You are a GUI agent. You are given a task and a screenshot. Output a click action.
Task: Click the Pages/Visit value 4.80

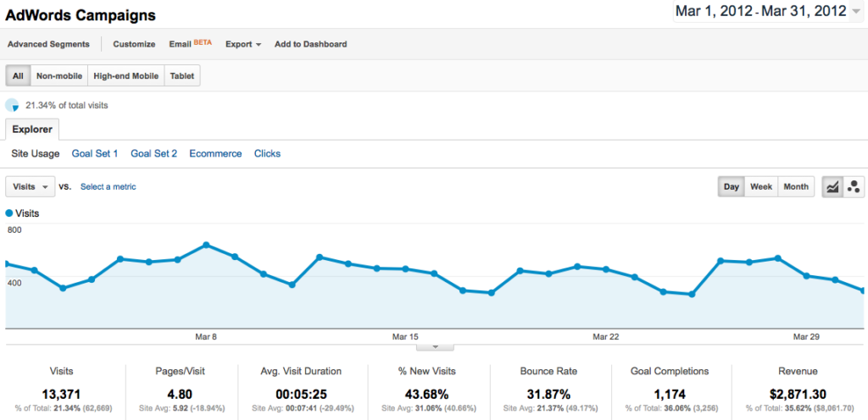(181, 395)
